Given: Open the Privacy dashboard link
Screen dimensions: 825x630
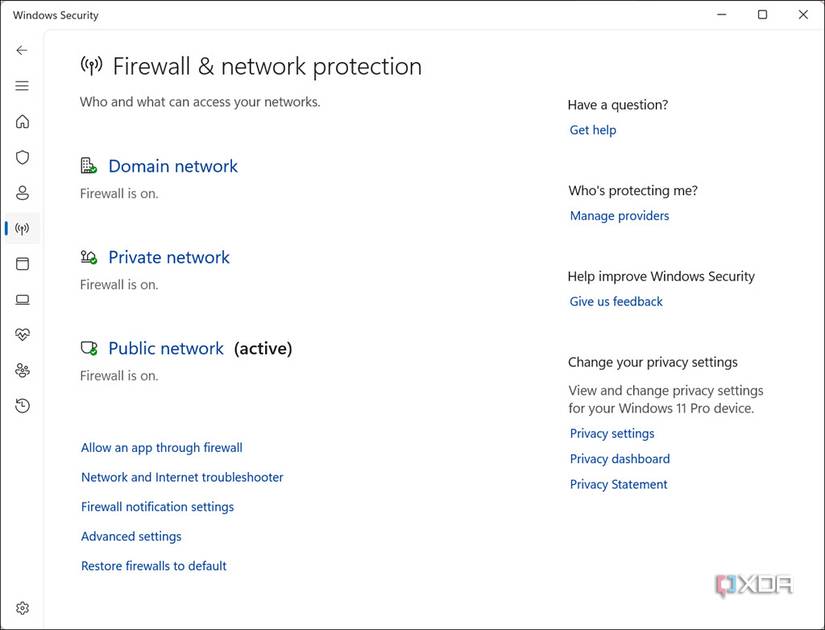Looking at the screenshot, I should click(620, 459).
